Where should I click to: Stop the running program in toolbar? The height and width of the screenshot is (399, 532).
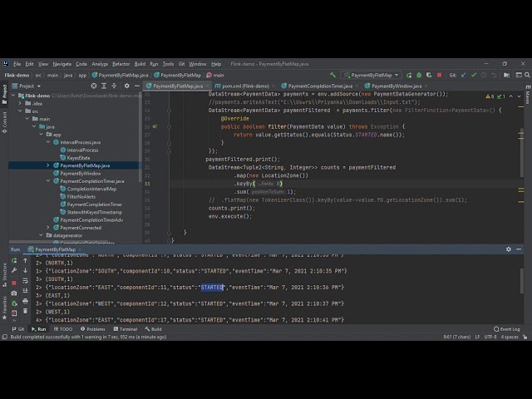(440, 75)
